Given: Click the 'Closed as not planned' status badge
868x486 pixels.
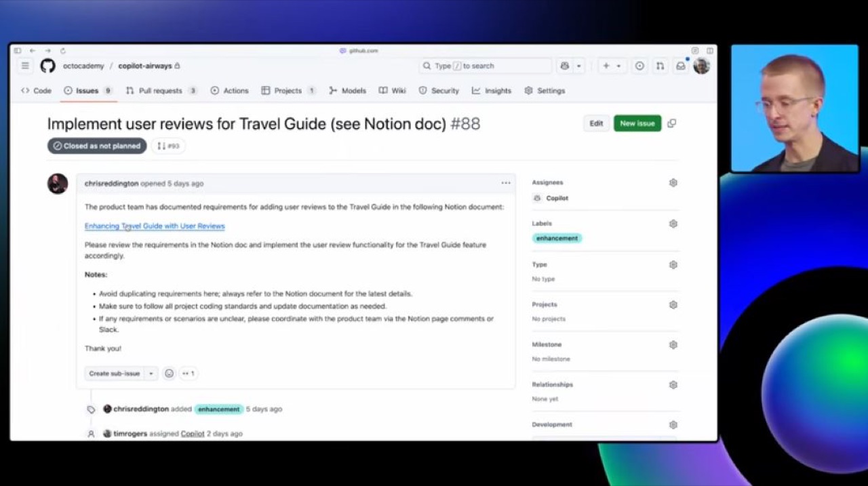Looking at the screenshot, I should tap(97, 146).
